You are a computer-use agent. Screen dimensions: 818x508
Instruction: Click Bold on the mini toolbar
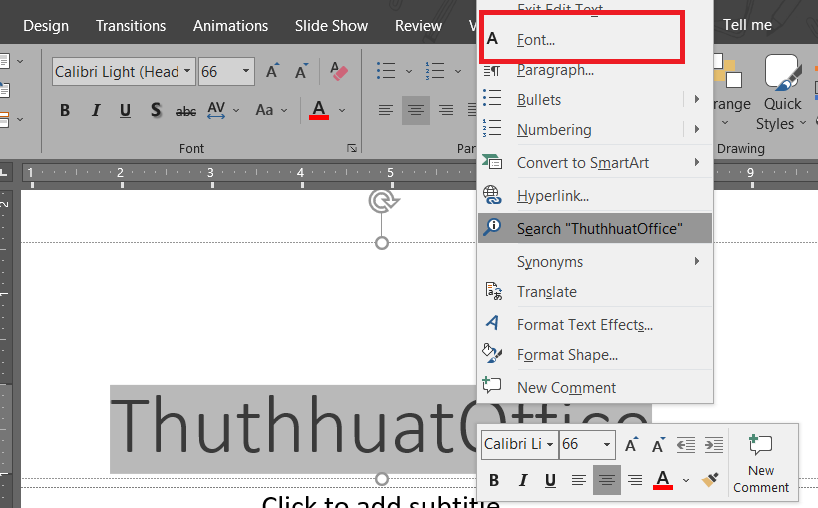[x=494, y=480]
